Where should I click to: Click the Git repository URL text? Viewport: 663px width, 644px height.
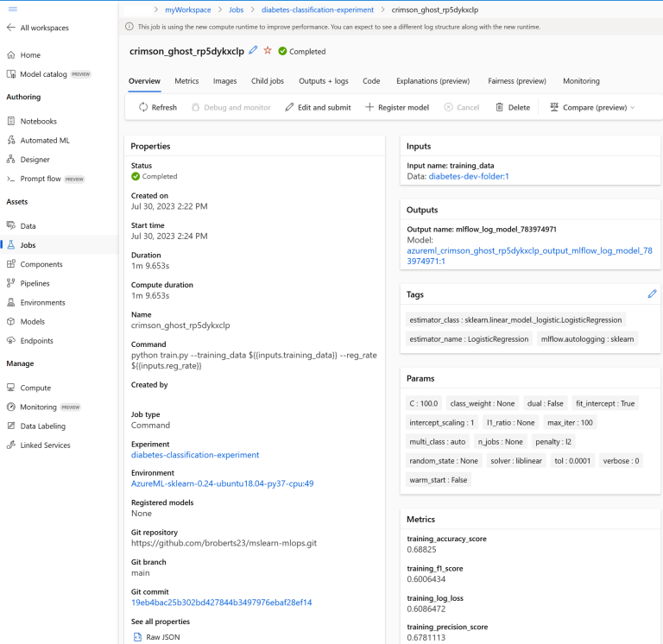[224, 543]
